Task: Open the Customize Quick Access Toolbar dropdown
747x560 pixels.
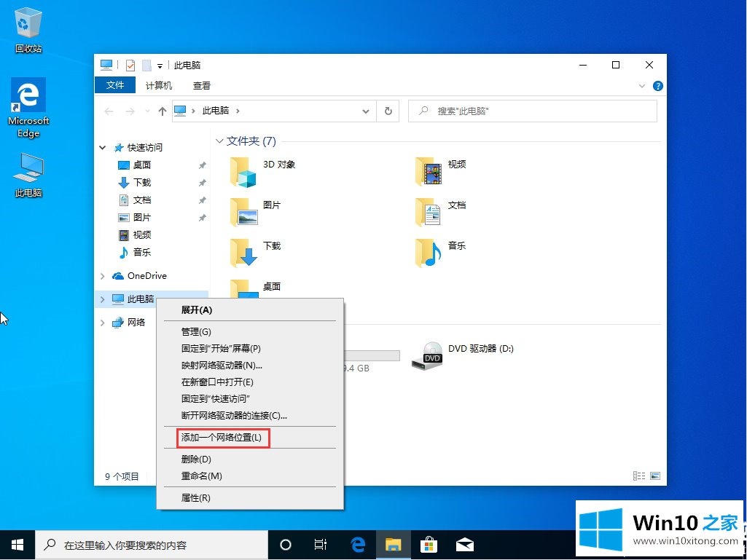Action: point(160,66)
